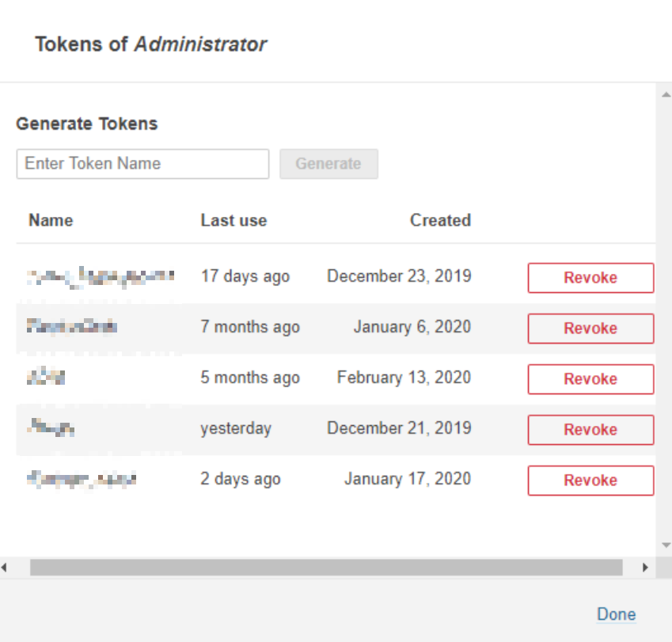This screenshot has width=672, height=642.
Task: Revoke the token last used yesterday
Action: (x=590, y=430)
